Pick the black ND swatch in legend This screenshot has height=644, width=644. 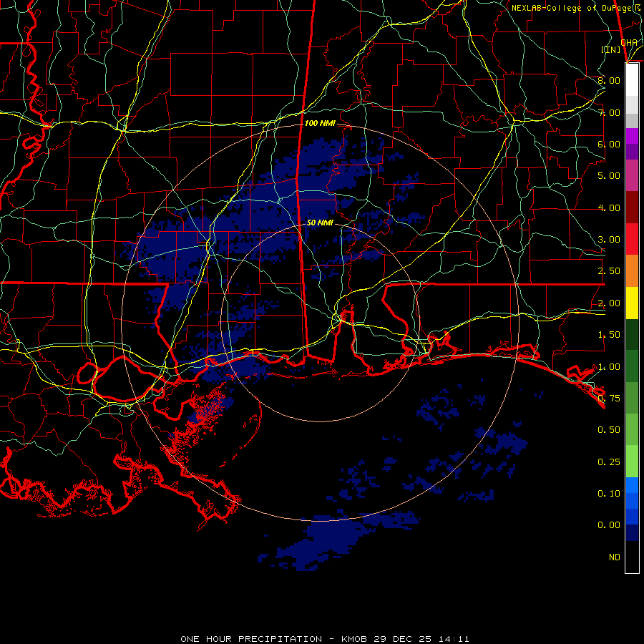click(x=632, y=557)
